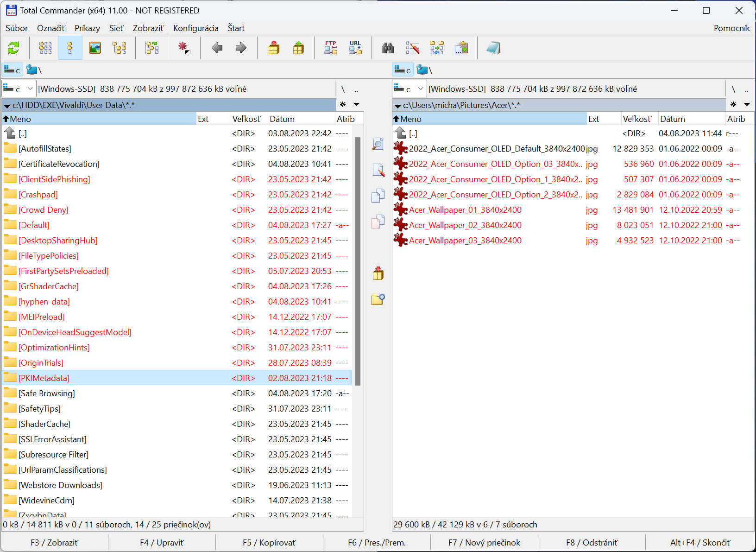
Task: Toggle the thumbnail view mode
Action: pyautogui.click(x=95, y=48)
